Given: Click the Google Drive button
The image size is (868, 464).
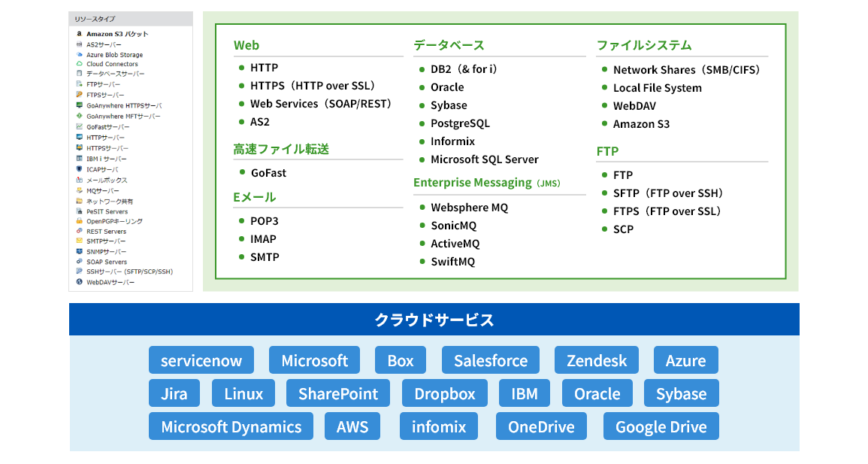Looking at the screenshot, I should (x=661, y=426).
